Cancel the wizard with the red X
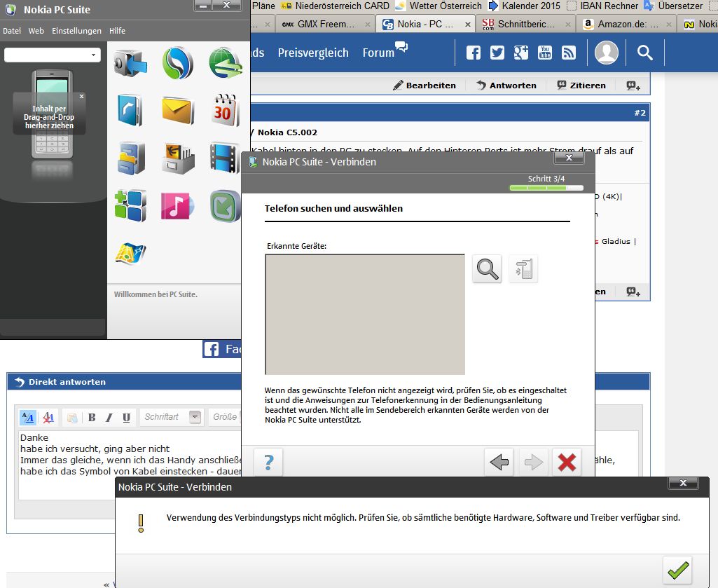The image size is (718, 588). [567, 462]
